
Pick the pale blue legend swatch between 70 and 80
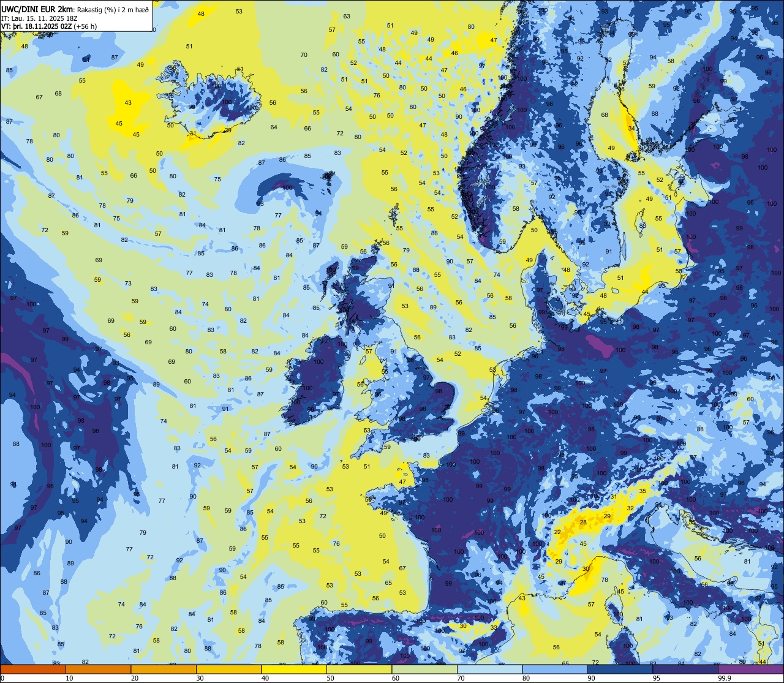point(489,669)
